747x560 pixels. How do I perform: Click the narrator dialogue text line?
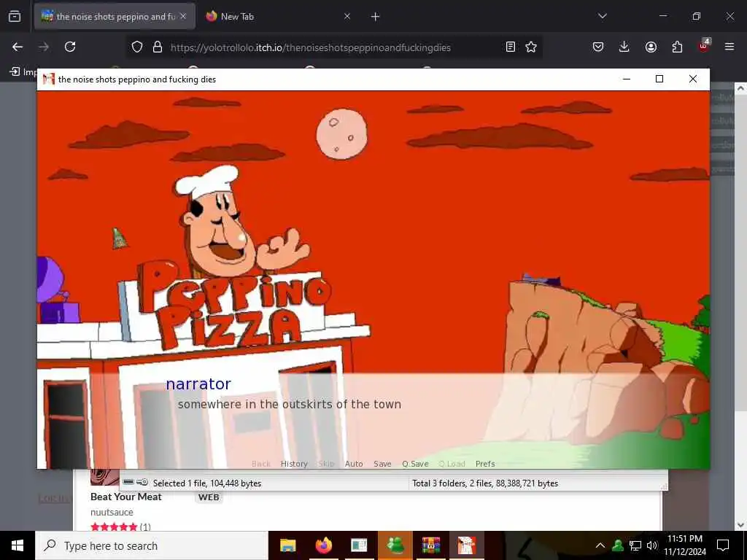tap(289, 404)
